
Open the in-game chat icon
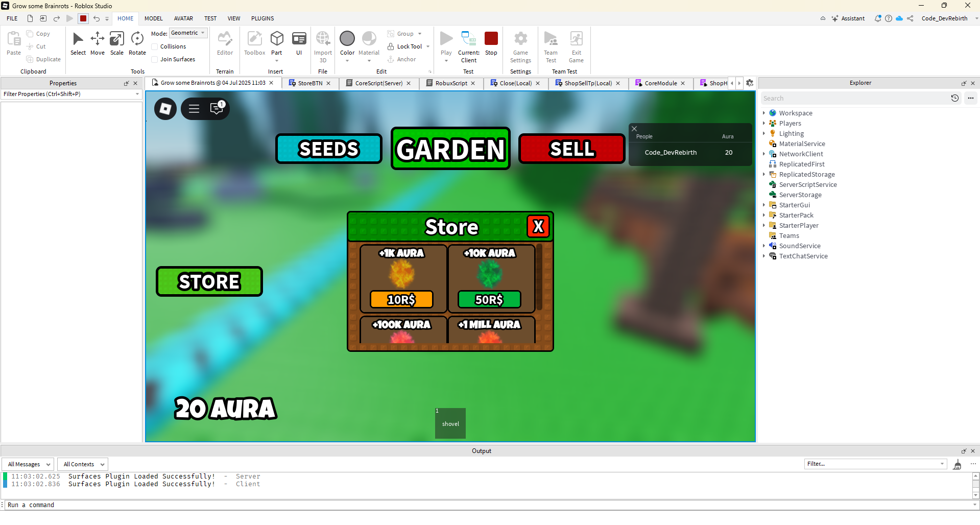point(217,108)
